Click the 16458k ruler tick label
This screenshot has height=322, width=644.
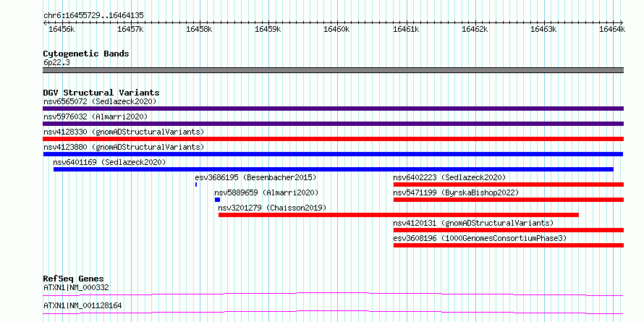coord(199,29)
